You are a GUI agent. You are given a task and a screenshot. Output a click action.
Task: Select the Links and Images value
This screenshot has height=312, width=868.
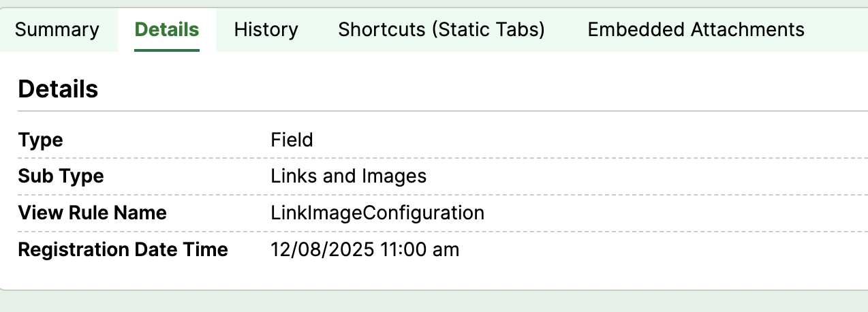[348, 176]
